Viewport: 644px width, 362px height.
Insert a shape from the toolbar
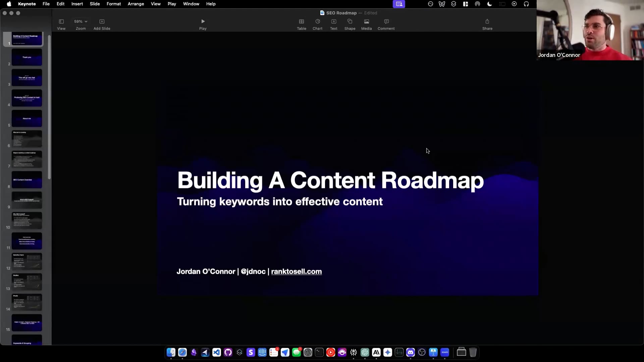(350, 24)
